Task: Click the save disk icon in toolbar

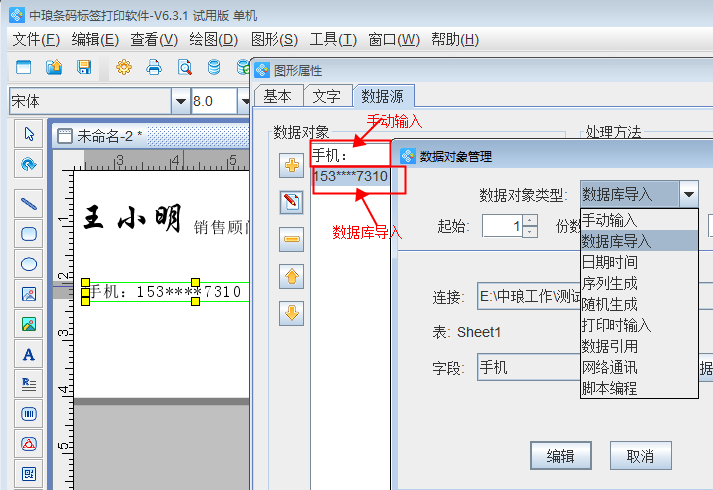Action: pos(84,68)
